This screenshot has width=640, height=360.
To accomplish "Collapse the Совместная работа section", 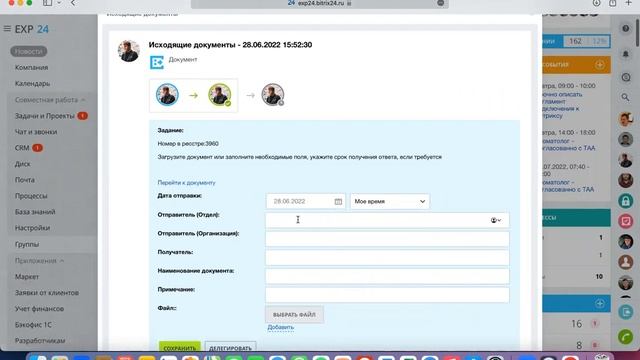I will [50, 100].
